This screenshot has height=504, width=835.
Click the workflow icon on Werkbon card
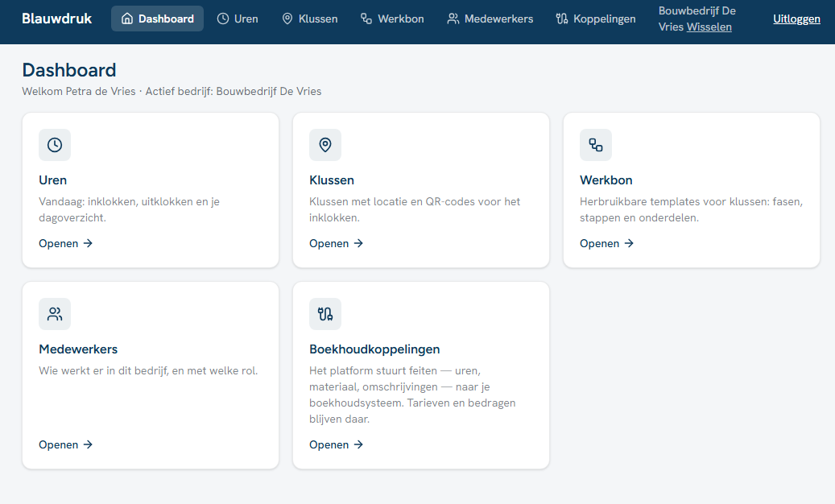pos(596,145)
